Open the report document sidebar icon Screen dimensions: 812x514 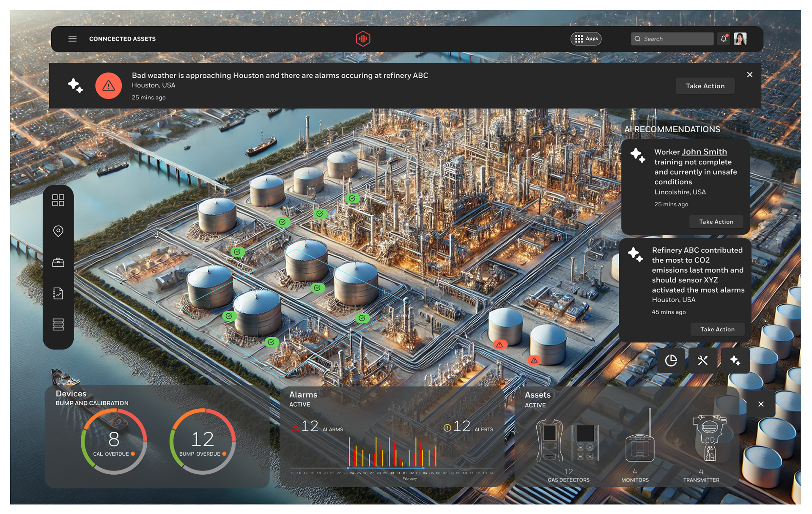coord(58,293)
